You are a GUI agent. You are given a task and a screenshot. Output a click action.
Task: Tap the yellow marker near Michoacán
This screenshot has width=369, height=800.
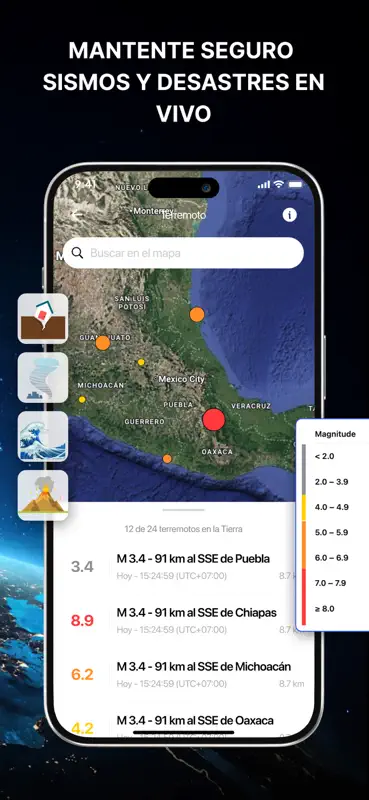coord(82,399)
